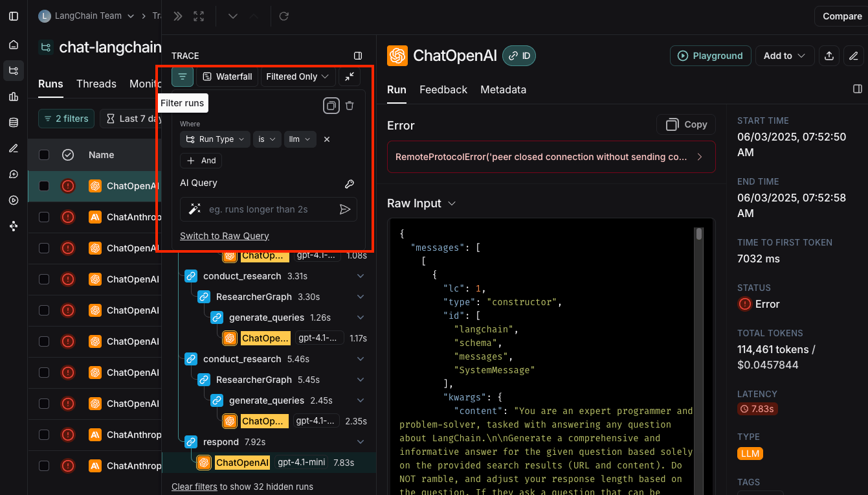Add an And filter condition
This screenshot has width=868, height=495.
[x=201, y=161]
